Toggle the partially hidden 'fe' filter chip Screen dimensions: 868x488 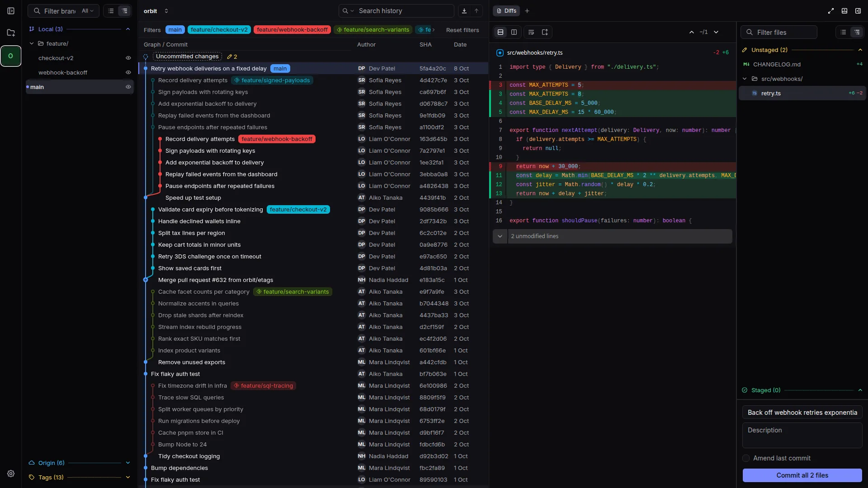pyautogui.click(x=425, y=30)
